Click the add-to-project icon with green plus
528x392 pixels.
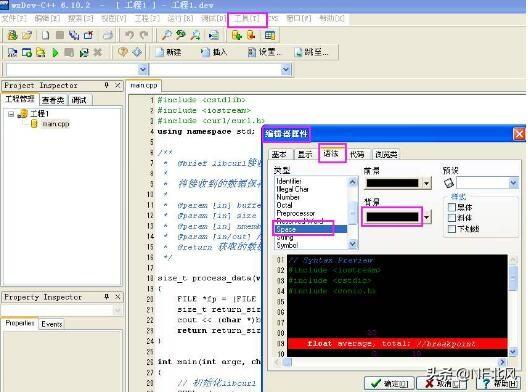(237, 35)
